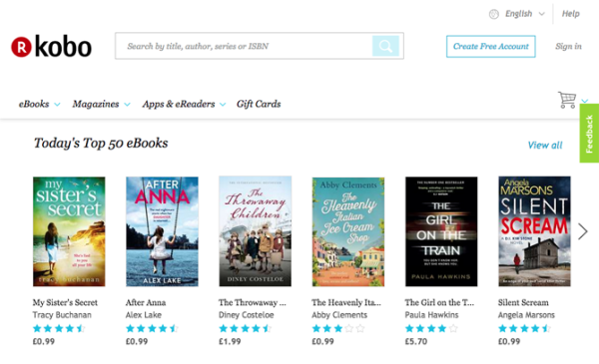Click the globe language icon
This screenshot has width=599, height=364.
pos(494,14)
